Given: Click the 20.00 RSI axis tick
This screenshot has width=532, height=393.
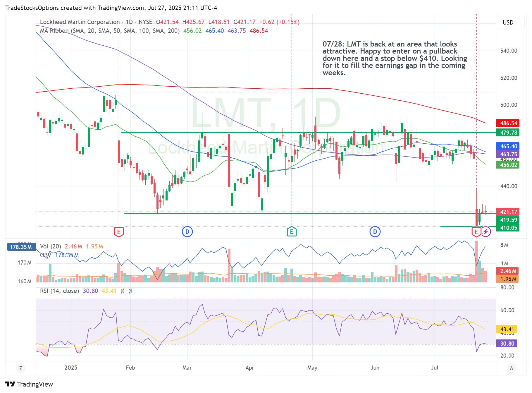Looking at the screenshot, I should pos(507,356).
